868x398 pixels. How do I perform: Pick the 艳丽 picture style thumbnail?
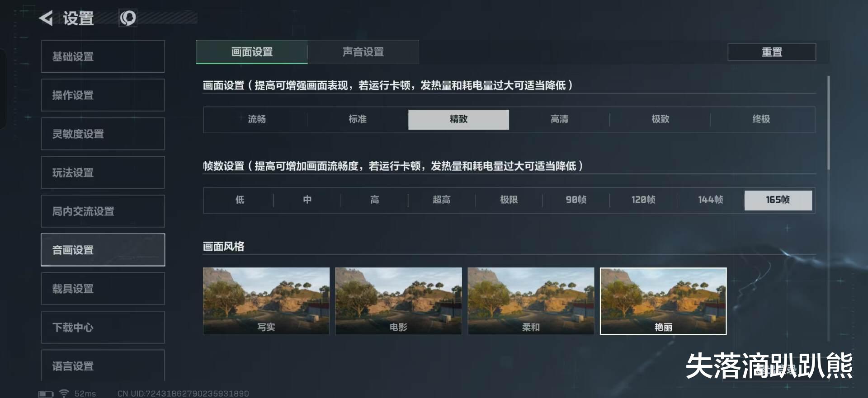point(663,301)
